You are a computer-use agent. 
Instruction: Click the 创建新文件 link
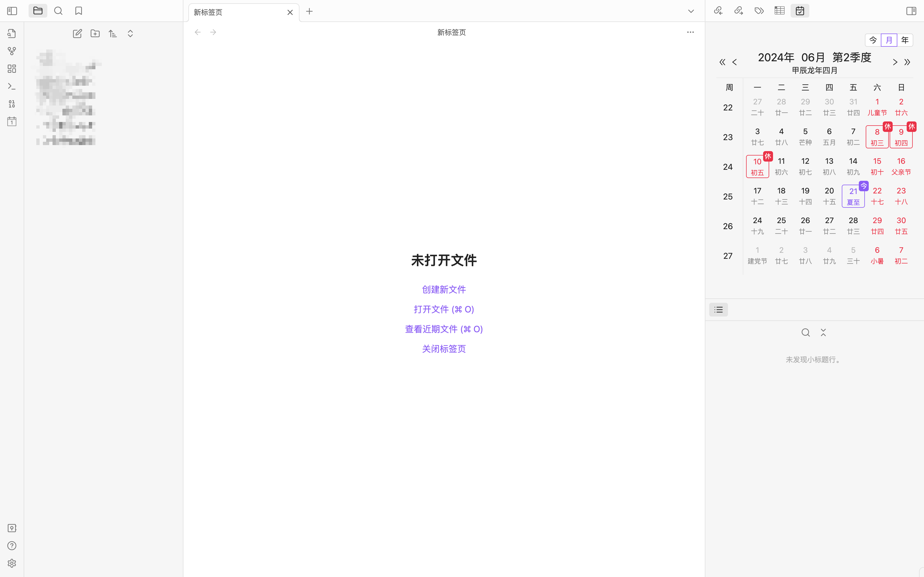click(444, 289)
